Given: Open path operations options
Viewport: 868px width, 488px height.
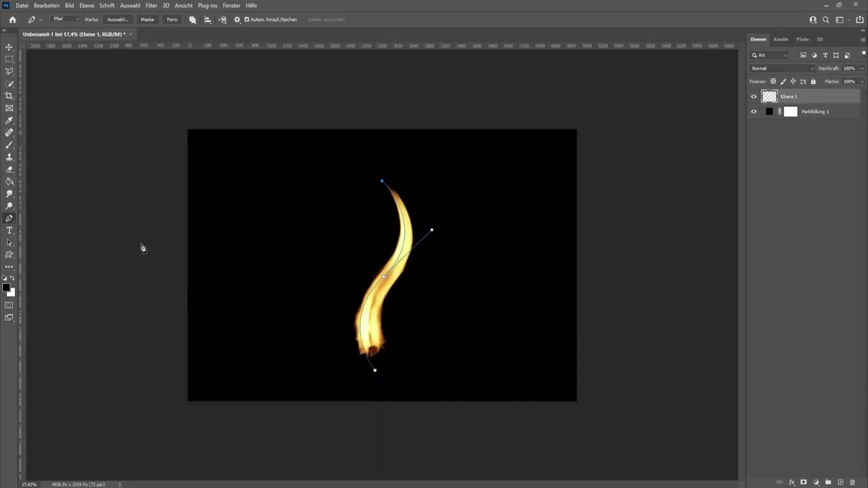Looking at the screenshot, I should click(x=193, y=19).
